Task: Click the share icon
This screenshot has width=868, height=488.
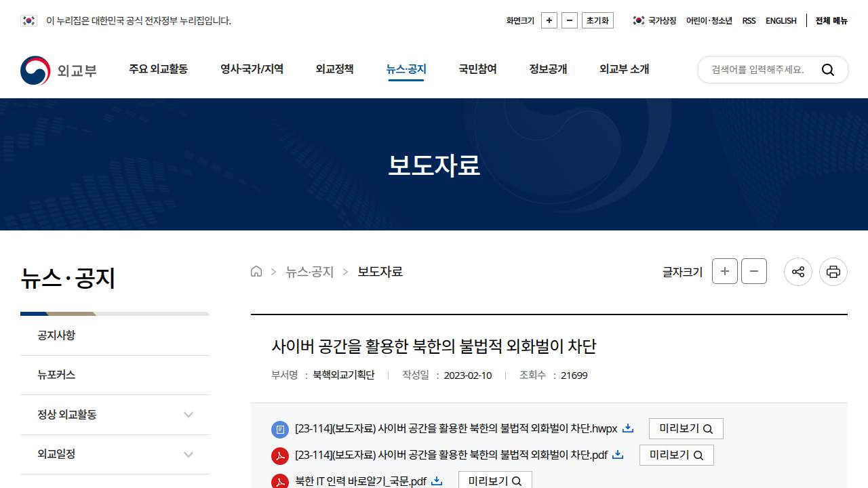Action: (x=798, y=272)
